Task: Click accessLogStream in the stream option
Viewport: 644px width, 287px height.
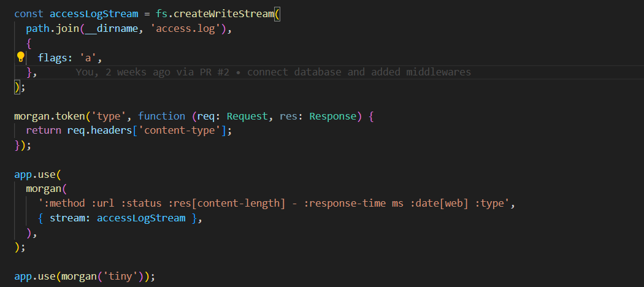Action: [141, 218]
